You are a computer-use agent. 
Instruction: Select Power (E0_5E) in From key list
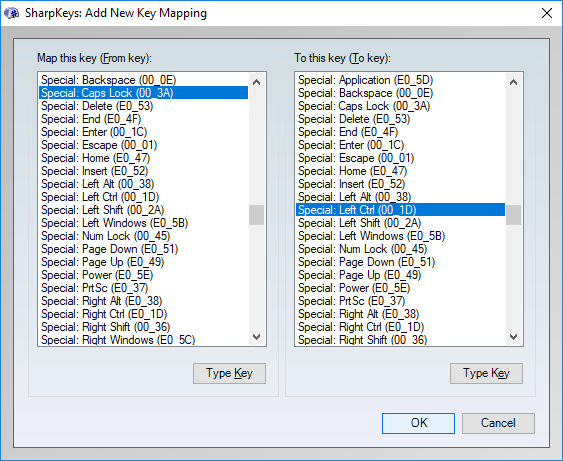(x=143, y=275)
